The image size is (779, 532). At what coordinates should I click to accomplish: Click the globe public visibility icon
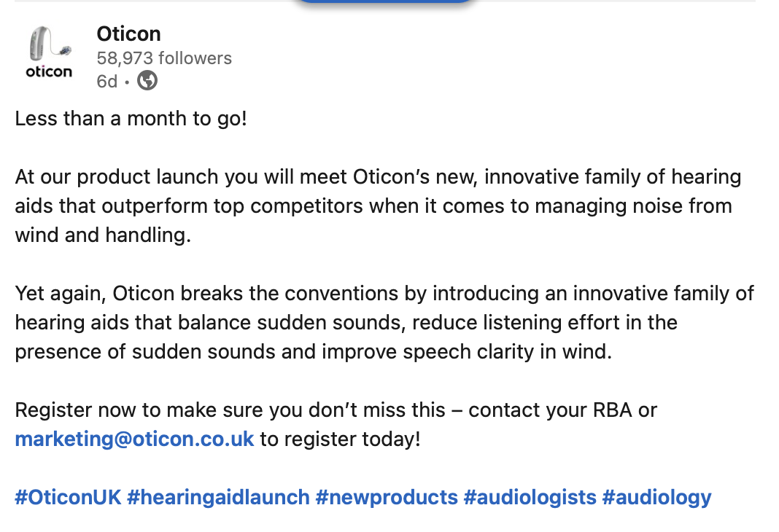[147, 80]
